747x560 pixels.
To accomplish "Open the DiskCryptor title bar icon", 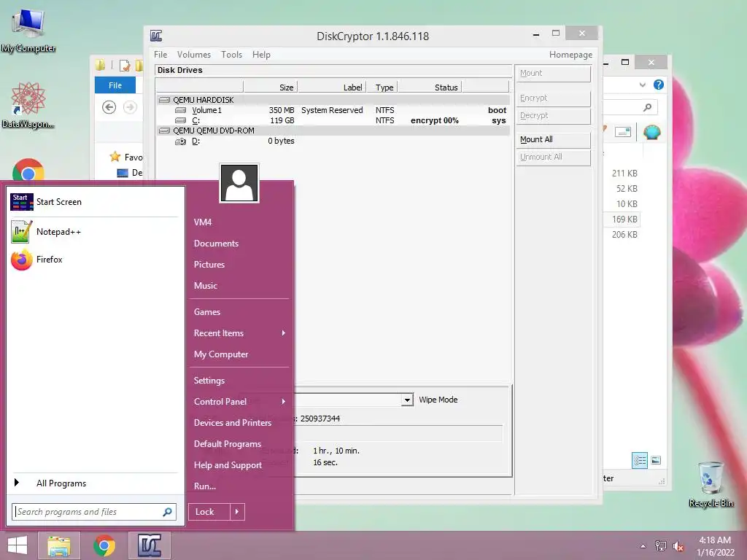I will [156, 36].
